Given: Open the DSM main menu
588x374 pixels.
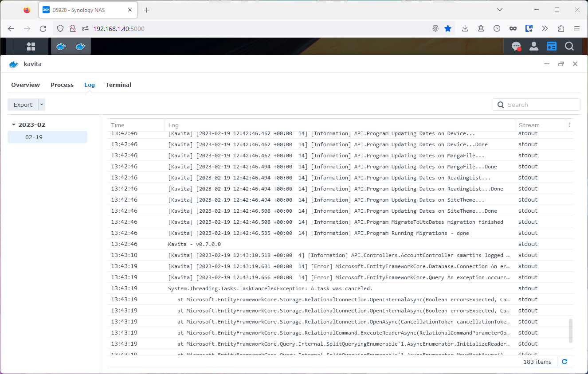Looking at the screenshot, I should click(x=31, y=46).
